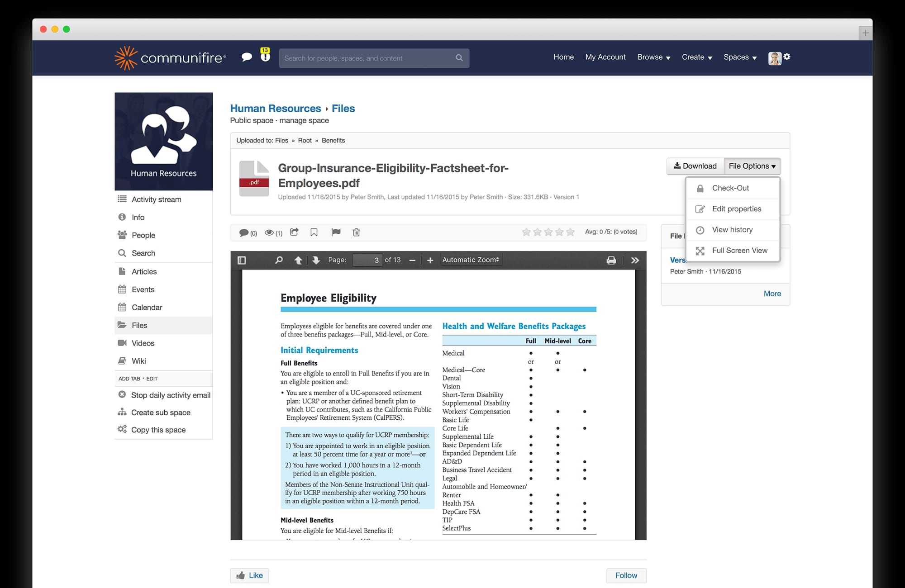Choose View history from File Options

[733, 230]
